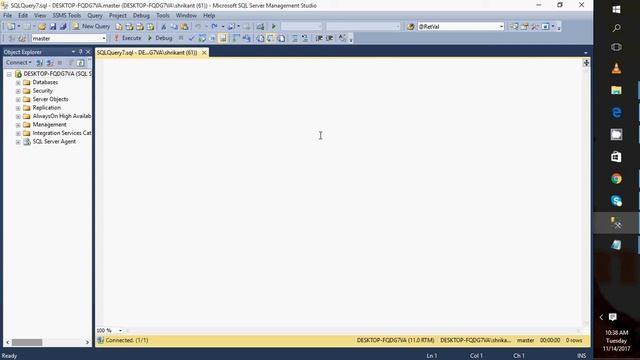
Task: Close the SQLQuery7.sql tab
Action: 204,53
